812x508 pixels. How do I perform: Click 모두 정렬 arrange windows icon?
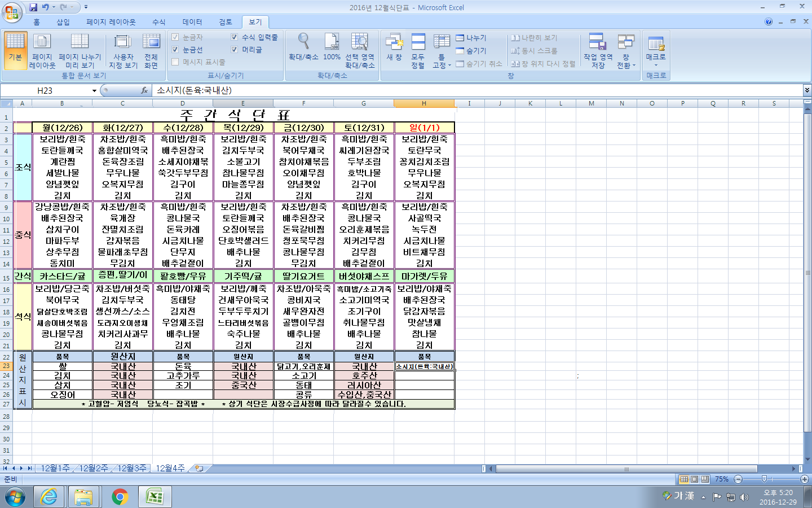(418, 51)
